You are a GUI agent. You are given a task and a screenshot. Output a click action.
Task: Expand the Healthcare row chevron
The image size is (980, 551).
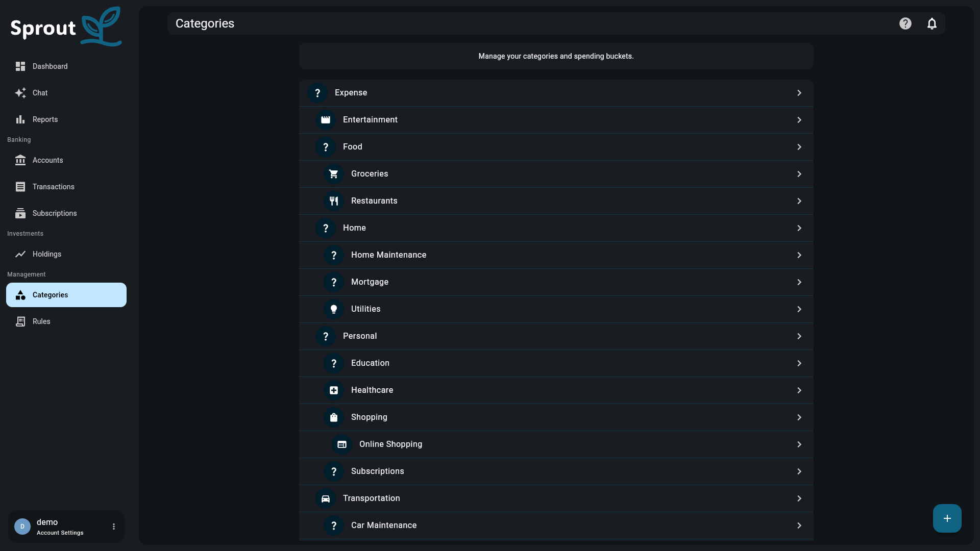[799, 390]
